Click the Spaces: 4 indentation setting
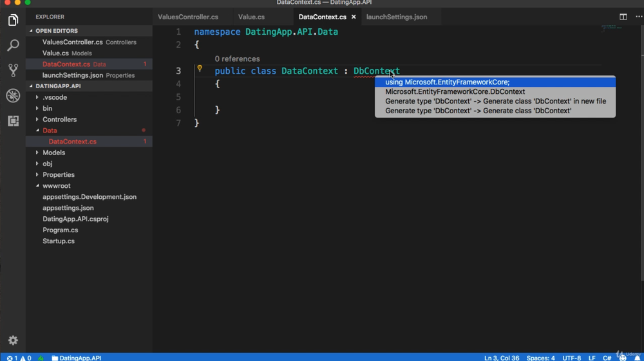The height and width of the screenshot is (361, 644). click(x=540, y=358)
